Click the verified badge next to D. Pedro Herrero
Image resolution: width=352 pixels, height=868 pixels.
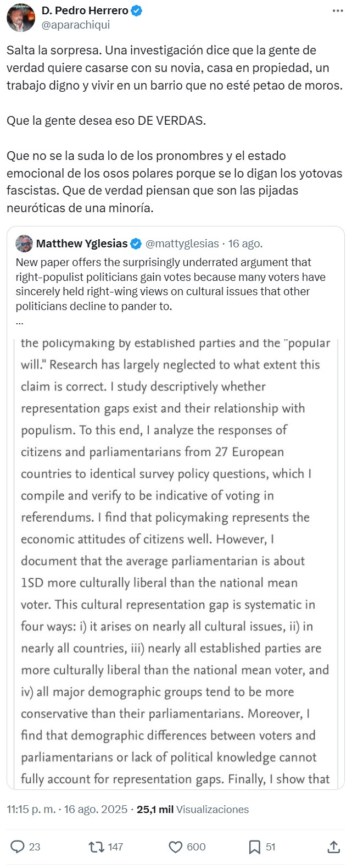tap(137, 10)
